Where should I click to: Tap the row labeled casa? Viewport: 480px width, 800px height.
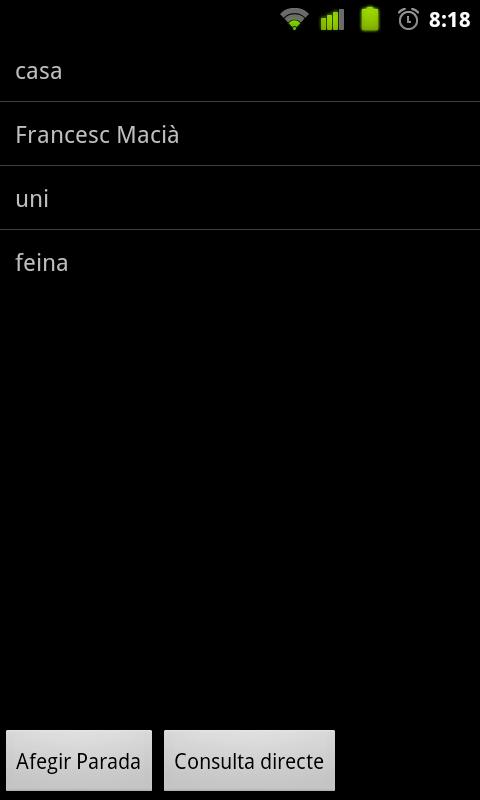tap(240, 70)
